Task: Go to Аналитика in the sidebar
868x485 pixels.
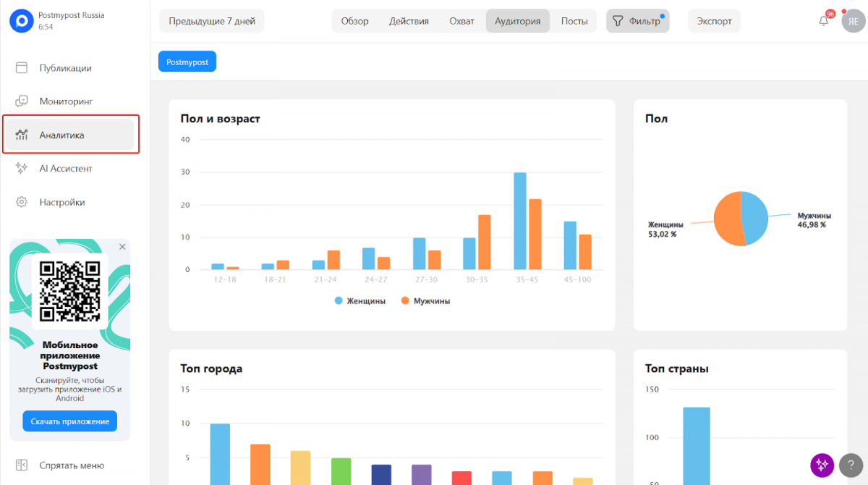Action: (x=70, y=135)
